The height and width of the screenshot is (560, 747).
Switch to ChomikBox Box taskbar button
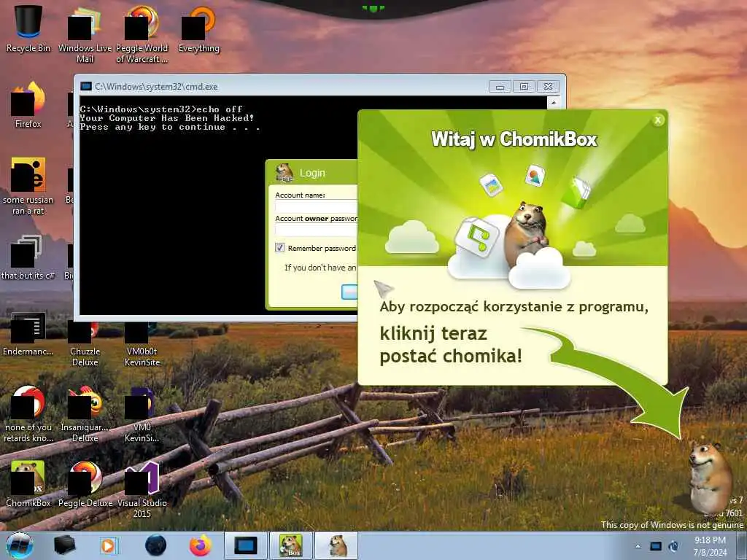[290, 545]
